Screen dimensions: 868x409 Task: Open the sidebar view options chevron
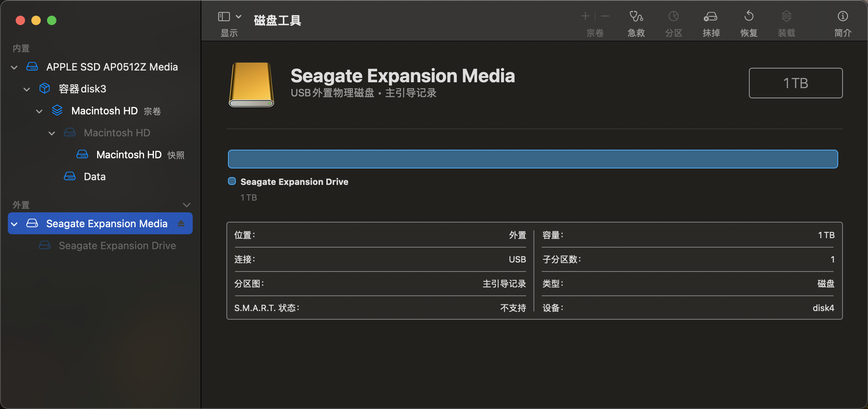click(239, 16)
